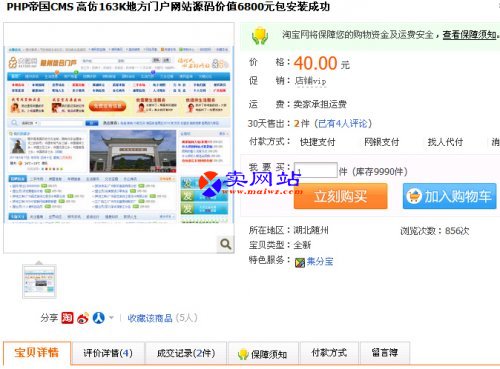Screen dimensions: 500x369
Task: Click the purchase quantity input field
Action: (316, 170)
